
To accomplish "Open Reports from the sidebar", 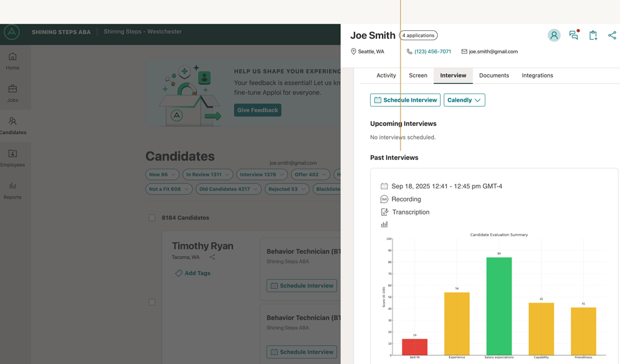I will (x=12, y=190).
